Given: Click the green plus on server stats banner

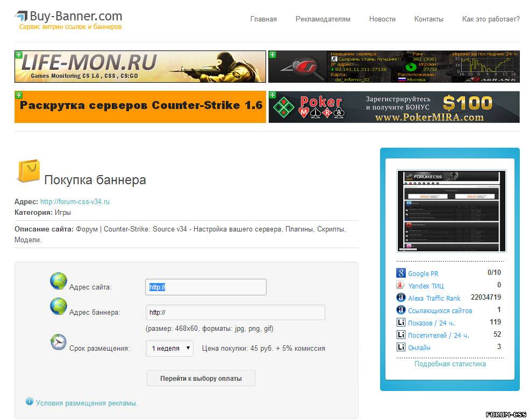Looking at the screenshot, I should 273,55.
